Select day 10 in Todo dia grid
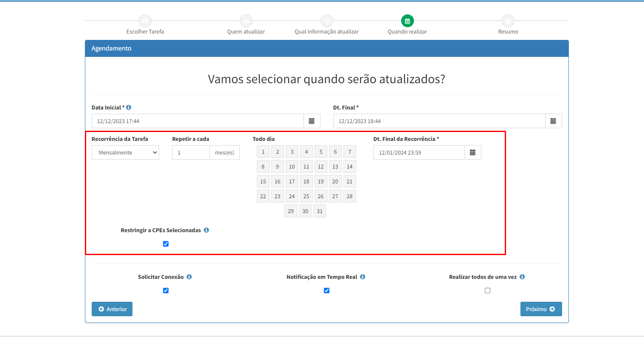Viewport: 644px width, 337px height. point(292,166)
